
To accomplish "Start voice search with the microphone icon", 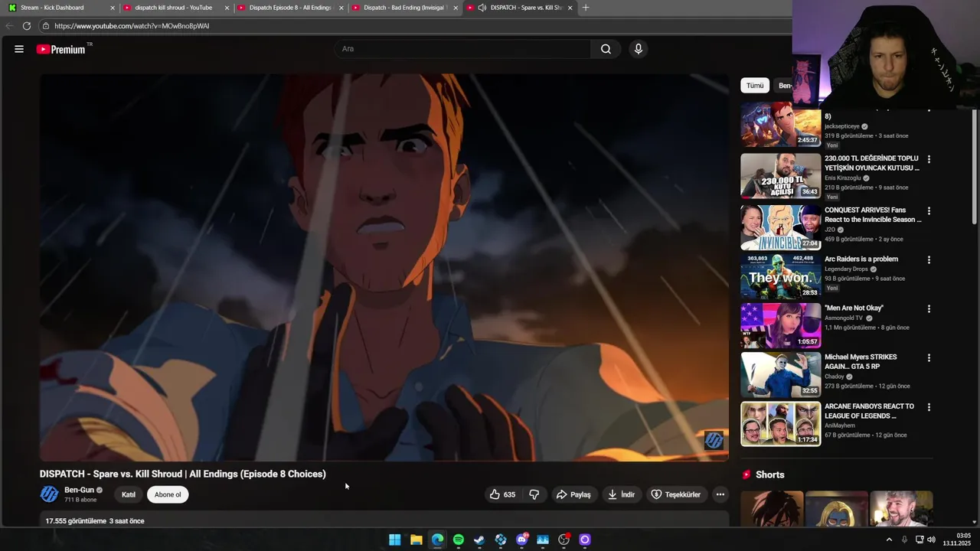I will [x=638, y=49].
